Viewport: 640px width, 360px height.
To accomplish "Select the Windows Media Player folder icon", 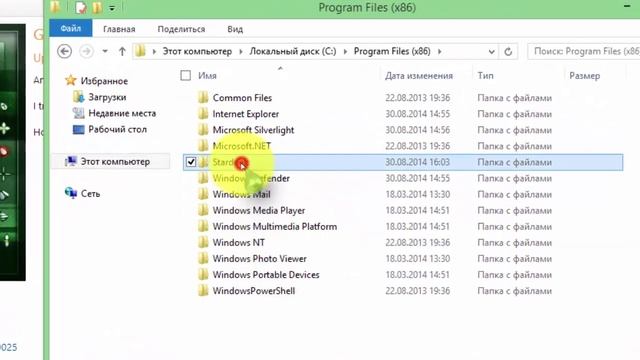I will (x=203, y=210).
